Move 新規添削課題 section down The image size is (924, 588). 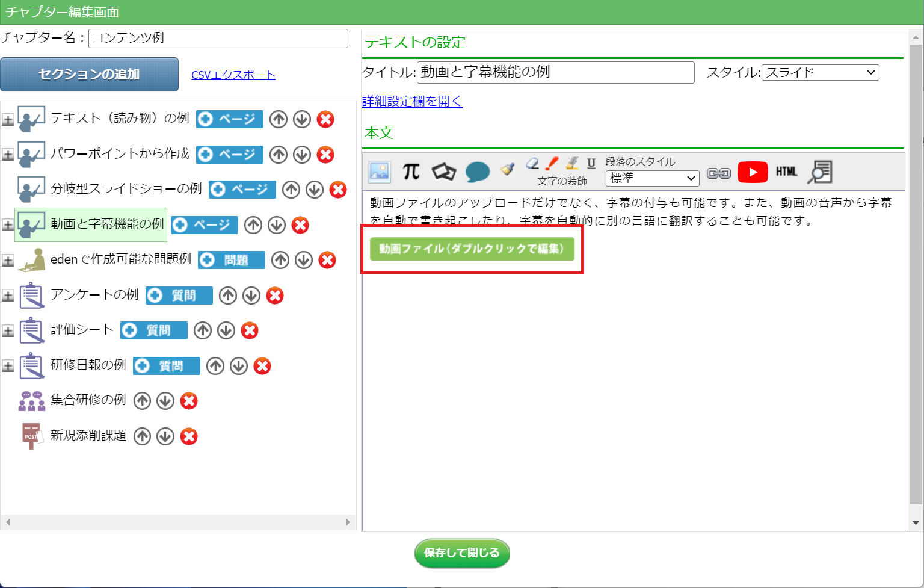coord(165,436)
